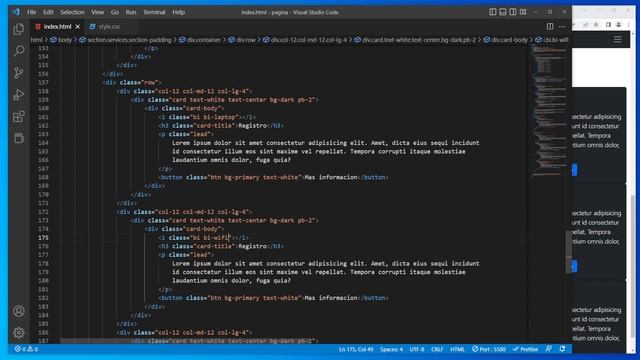This screenshot has height=360, width=640.
Task: Open notifications bell in status bar
Action: [562, 349]
